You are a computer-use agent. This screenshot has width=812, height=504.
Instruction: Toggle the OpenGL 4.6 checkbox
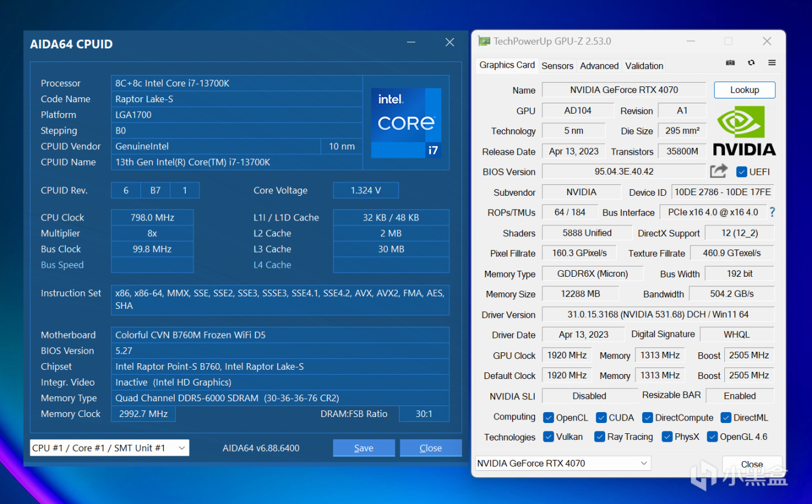pyautogui.click(x=712, y=436)
